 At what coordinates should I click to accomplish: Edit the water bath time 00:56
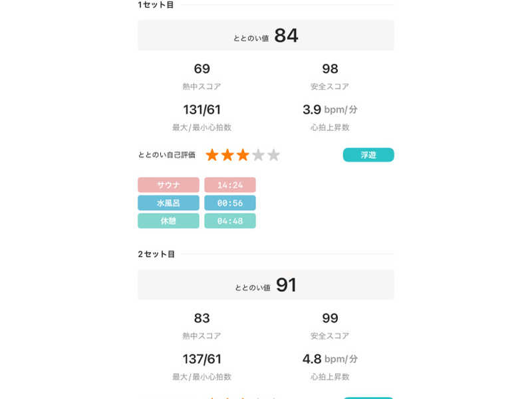click(x=230, y=203)
